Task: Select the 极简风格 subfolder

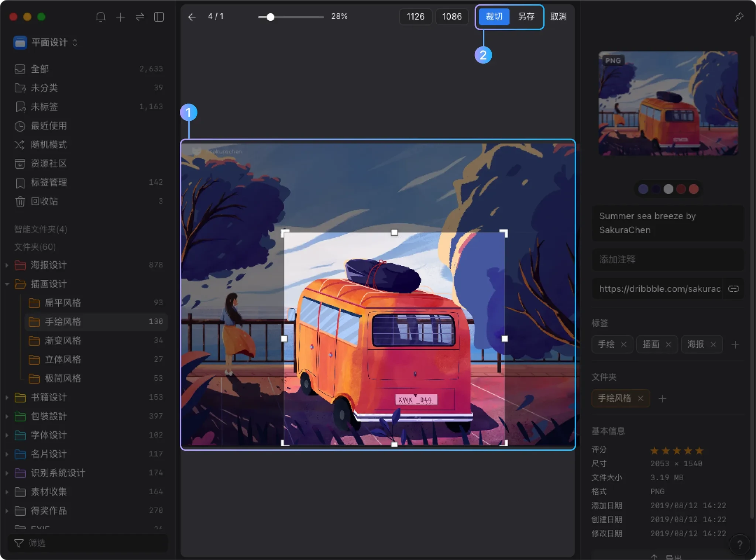Action: 96,378
